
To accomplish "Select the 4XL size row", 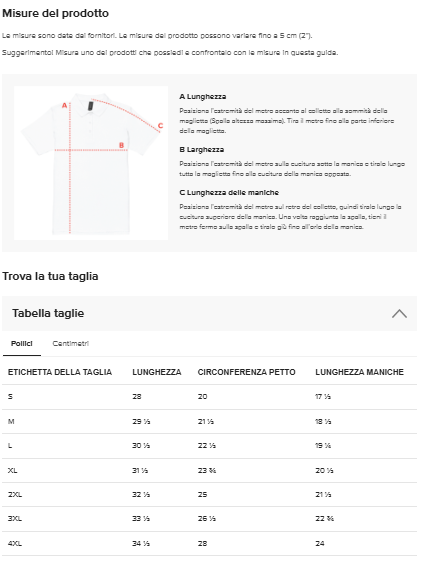I will click(209, 544).
